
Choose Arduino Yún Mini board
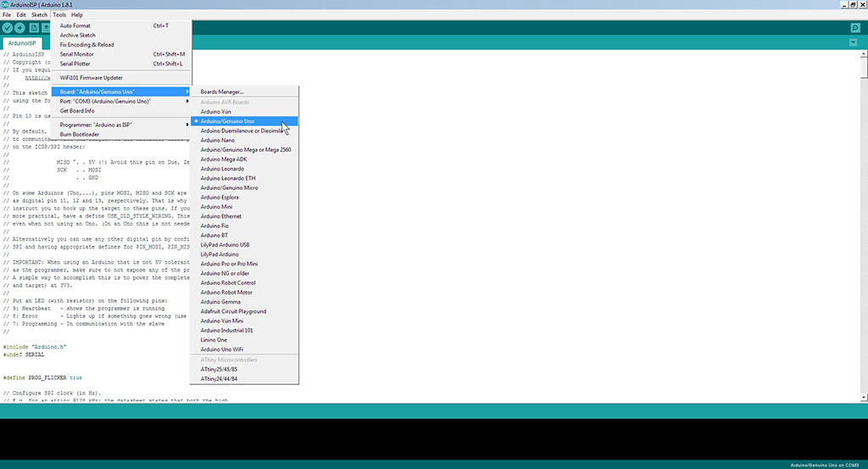pos(244,321)
